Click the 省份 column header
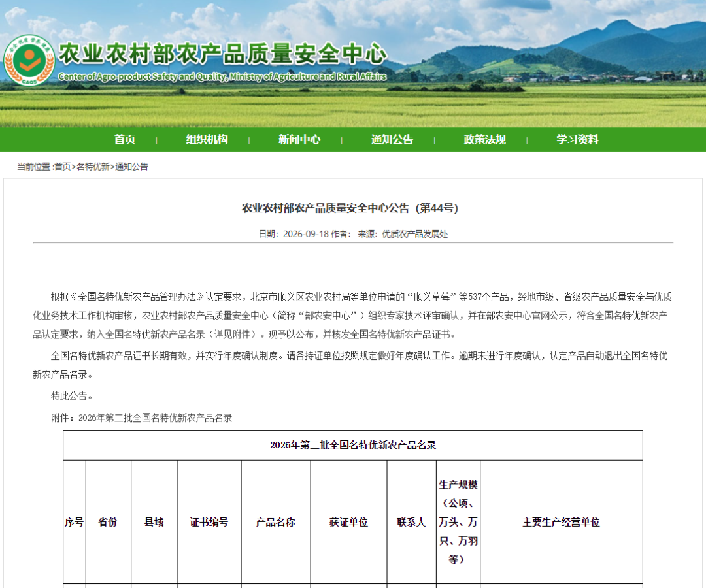This screenshot has height=588, width=706. (108, 522)
